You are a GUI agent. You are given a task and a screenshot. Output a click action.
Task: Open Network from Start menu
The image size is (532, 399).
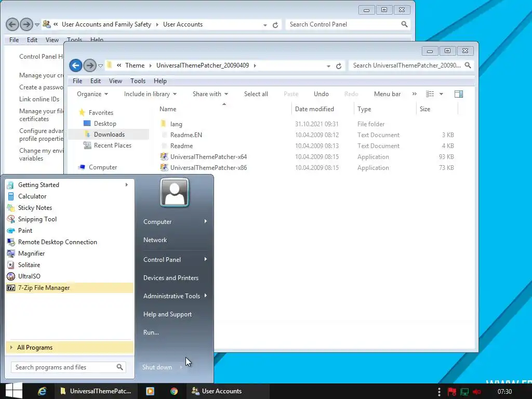click(155, 240)
